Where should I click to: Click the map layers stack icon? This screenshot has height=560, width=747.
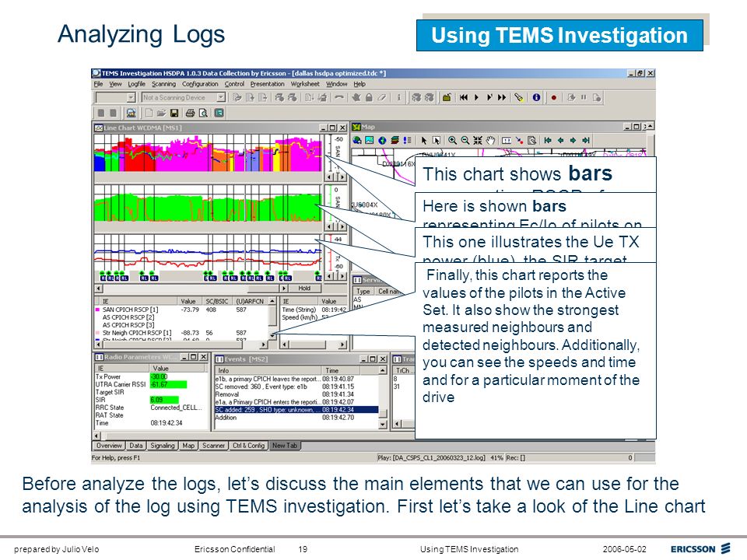395,141
